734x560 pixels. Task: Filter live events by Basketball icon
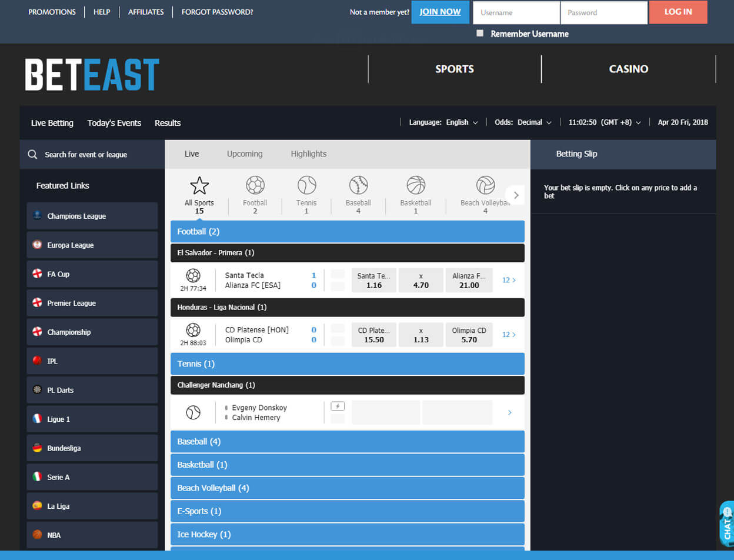coord(416,185)
